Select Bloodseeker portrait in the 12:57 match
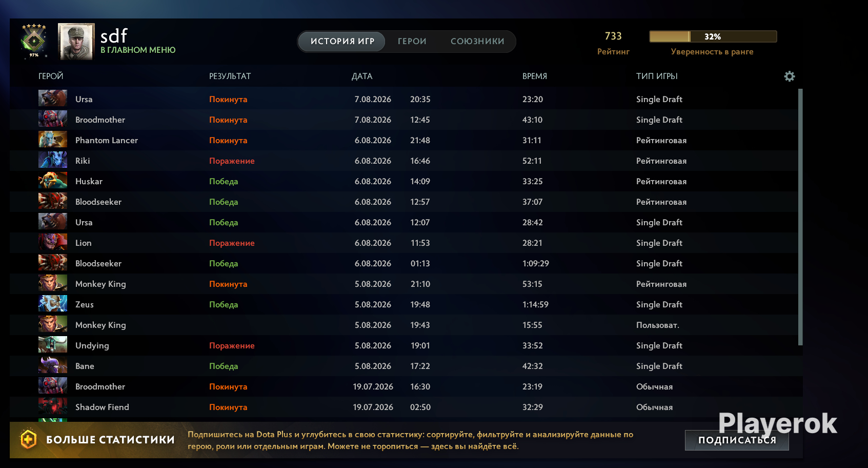868x468 pixels. 53,201
